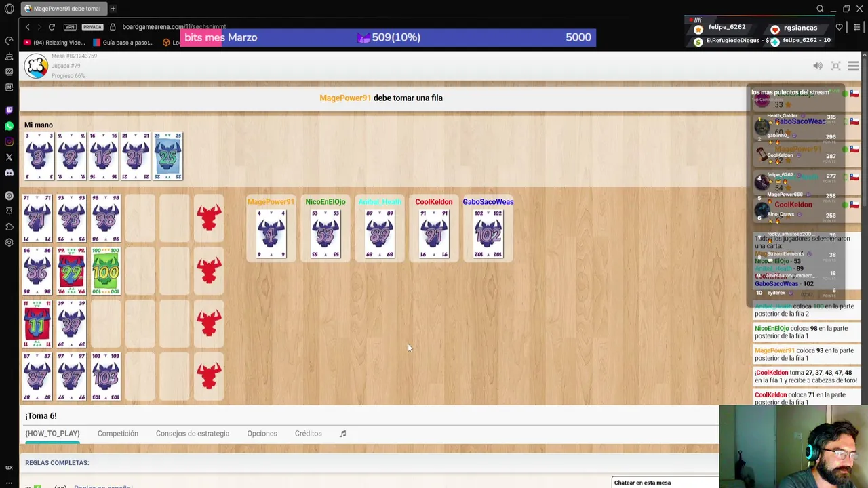The width and height of the screenshot is (868, 488).
Task: Open GaboSacoWeas player name above card
Action: click(x=488, y=201)
